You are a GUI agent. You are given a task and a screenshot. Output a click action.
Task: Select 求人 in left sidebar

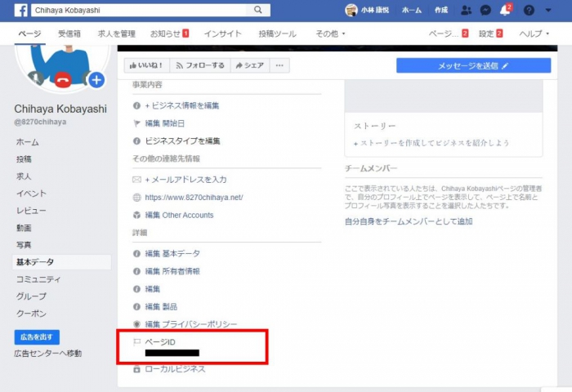click(x=24, y=176)
